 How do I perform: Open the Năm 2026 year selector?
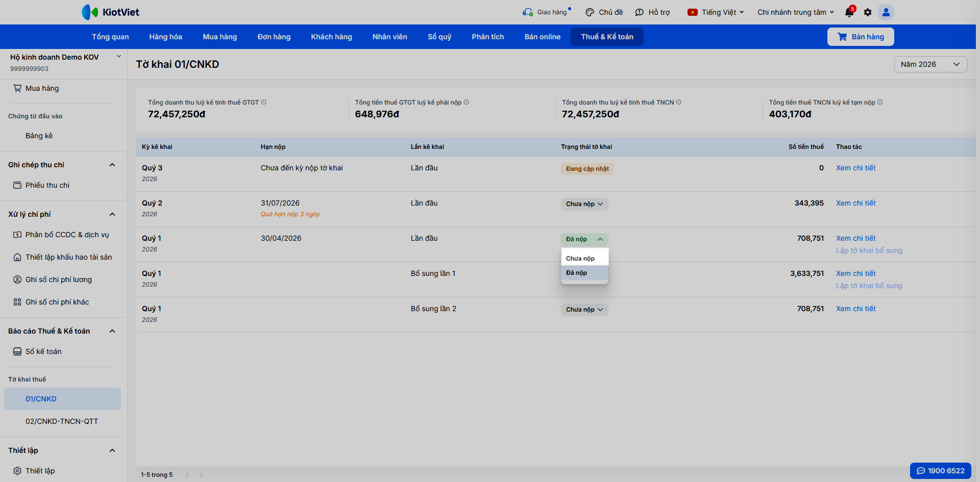(930, 64)
